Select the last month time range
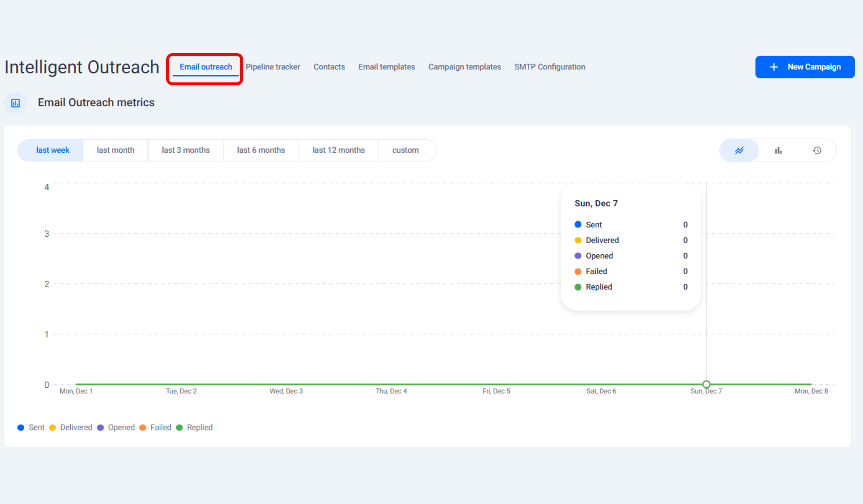Screen dimensions: 863x504 tap(116, 150)
